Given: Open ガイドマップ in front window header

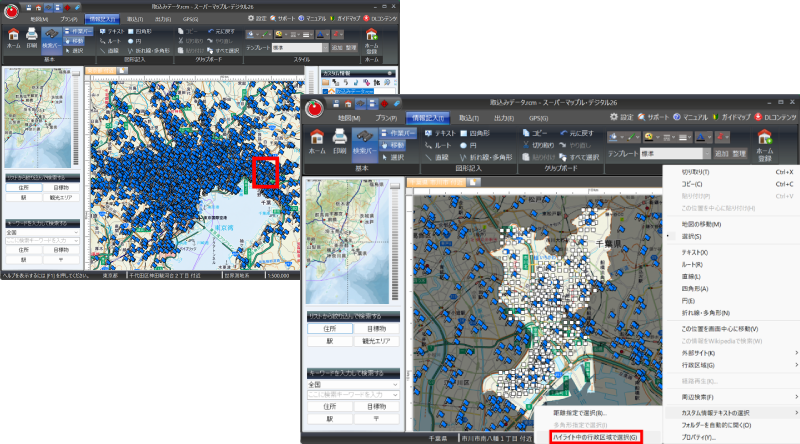Looking at the screenshot, I should (731, 117).
